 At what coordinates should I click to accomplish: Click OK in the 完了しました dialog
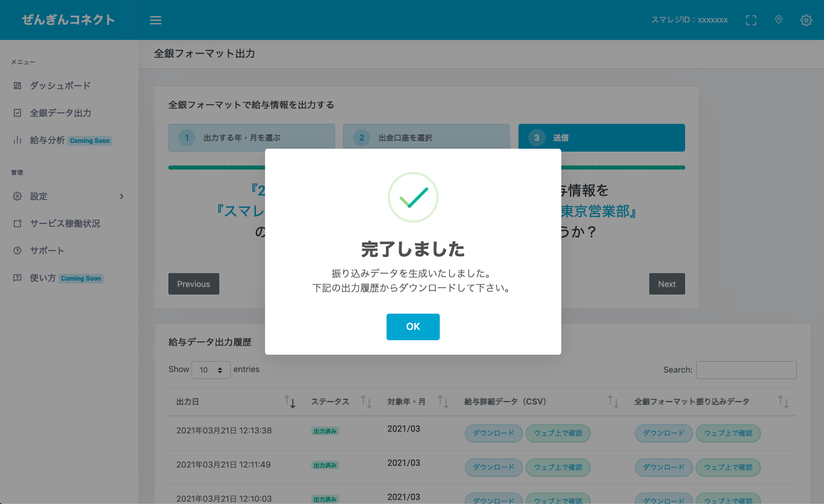(x=413, y=326)
